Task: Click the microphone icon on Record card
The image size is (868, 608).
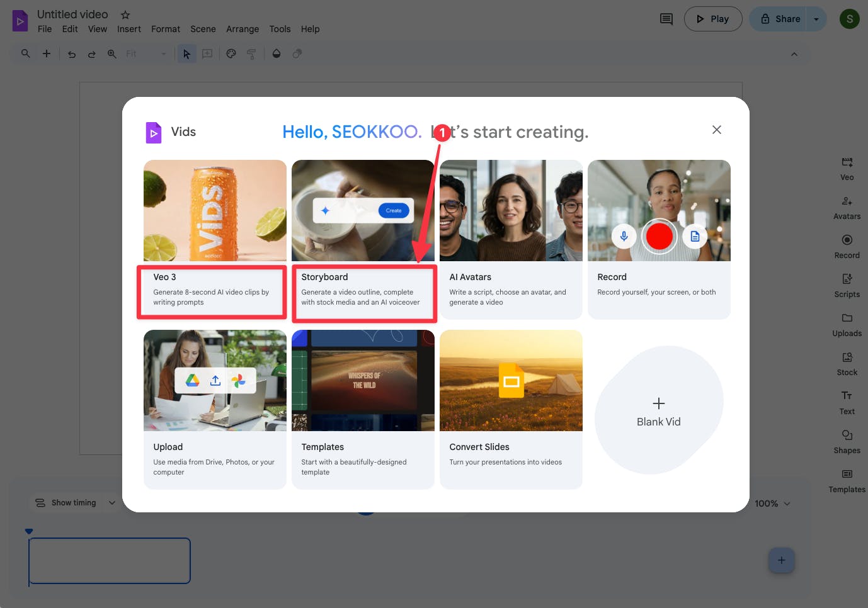Action: pos(624,237)
